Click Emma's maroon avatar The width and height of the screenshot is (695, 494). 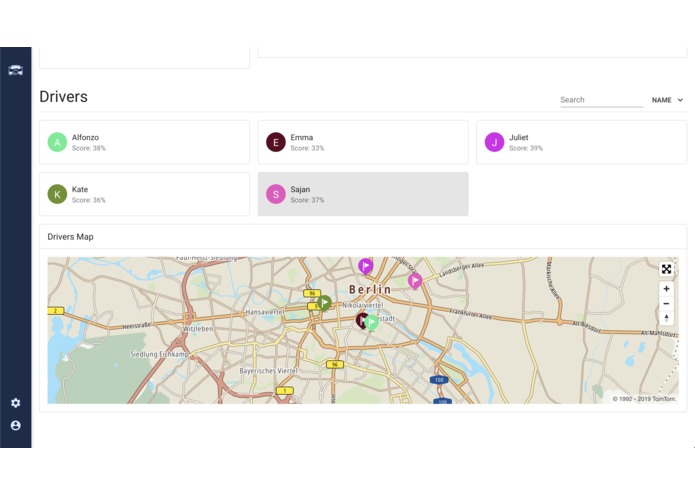pyautogui.click(x=276, y=142)
